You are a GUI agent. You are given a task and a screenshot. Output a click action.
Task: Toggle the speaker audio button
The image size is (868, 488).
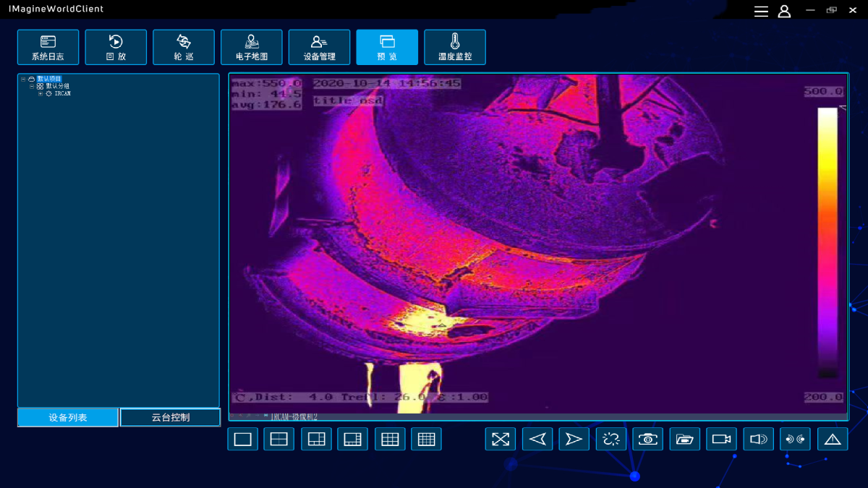[758, 439]
